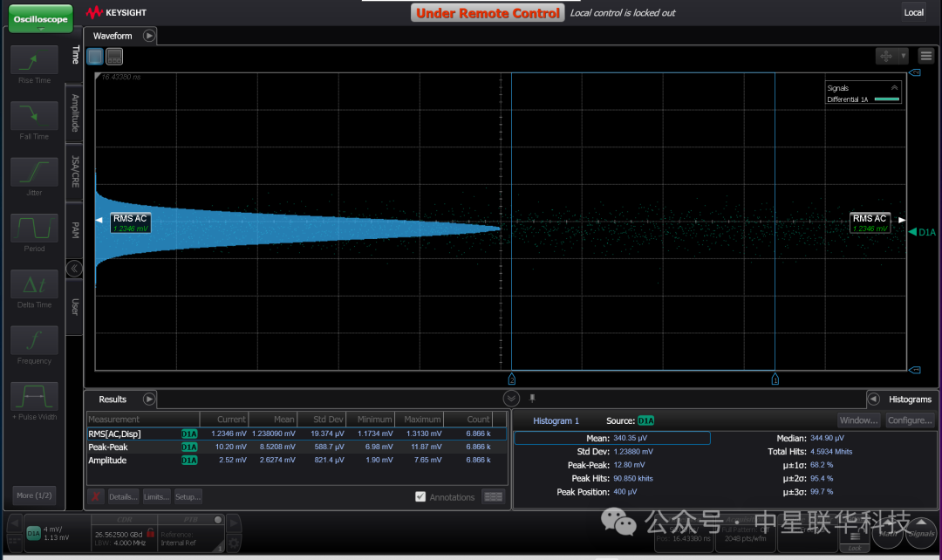942x560 pixels.
Task: Open the Amplitude measurement tab
Action: pyautogui.click(x=74, y=113)
